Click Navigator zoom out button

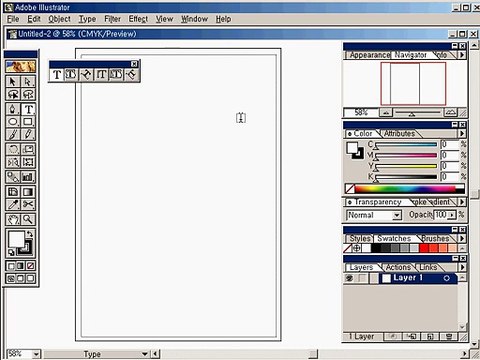[x=386, y=113]
